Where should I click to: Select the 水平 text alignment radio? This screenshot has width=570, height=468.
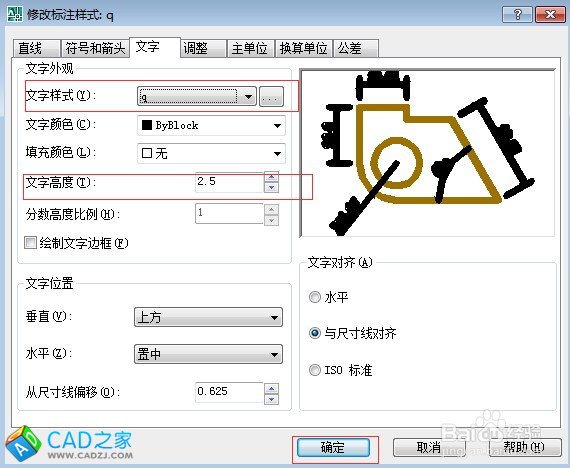pyautogui.click(x=314, y=297)
